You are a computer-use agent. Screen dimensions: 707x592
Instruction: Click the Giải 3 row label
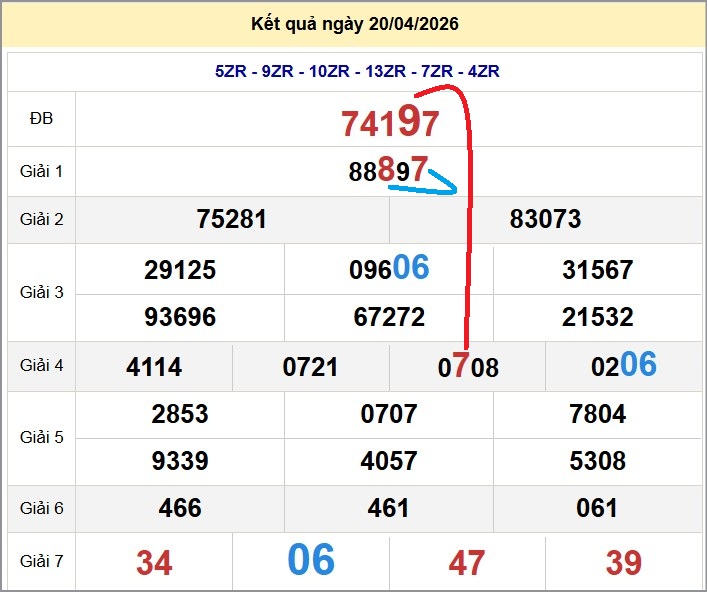tap(41, 293)
